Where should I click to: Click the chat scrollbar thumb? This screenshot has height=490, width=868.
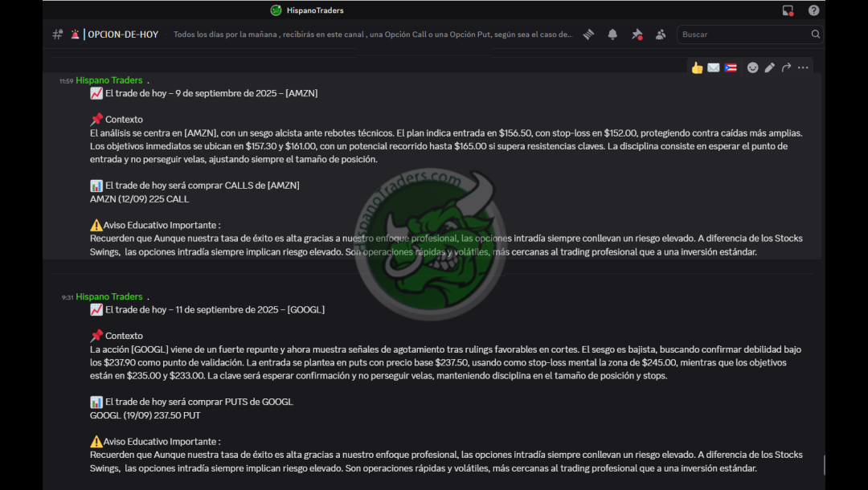point(824,465)
